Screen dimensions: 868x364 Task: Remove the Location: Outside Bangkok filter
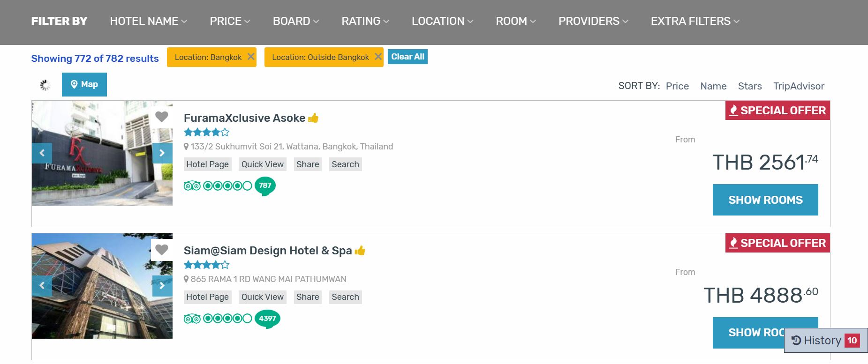(x=378, y=57)
